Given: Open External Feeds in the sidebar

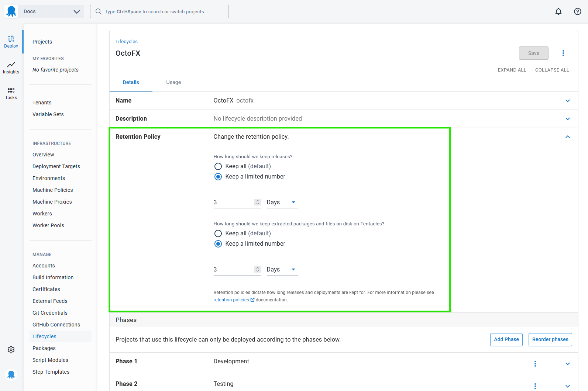Looking at the screenshot, I should coord(50,301).
